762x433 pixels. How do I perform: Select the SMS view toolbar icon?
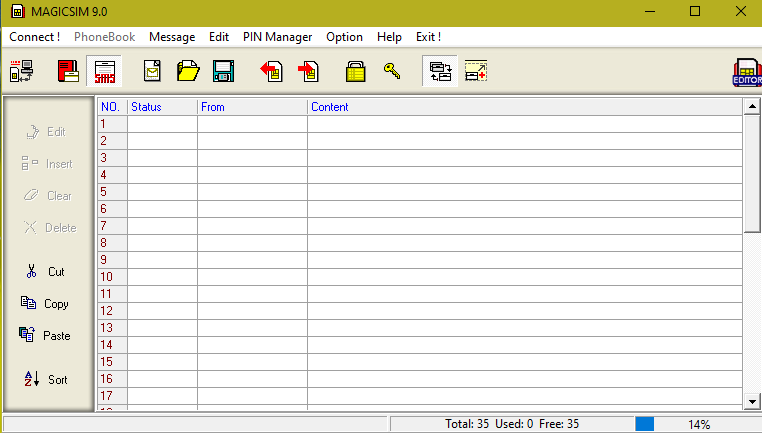click(104, 71)
